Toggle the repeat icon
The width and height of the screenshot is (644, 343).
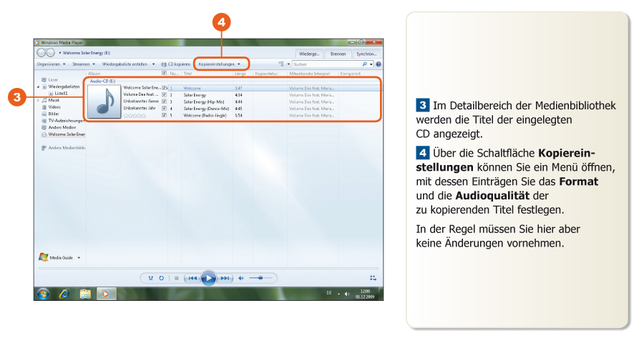point(161,277)
